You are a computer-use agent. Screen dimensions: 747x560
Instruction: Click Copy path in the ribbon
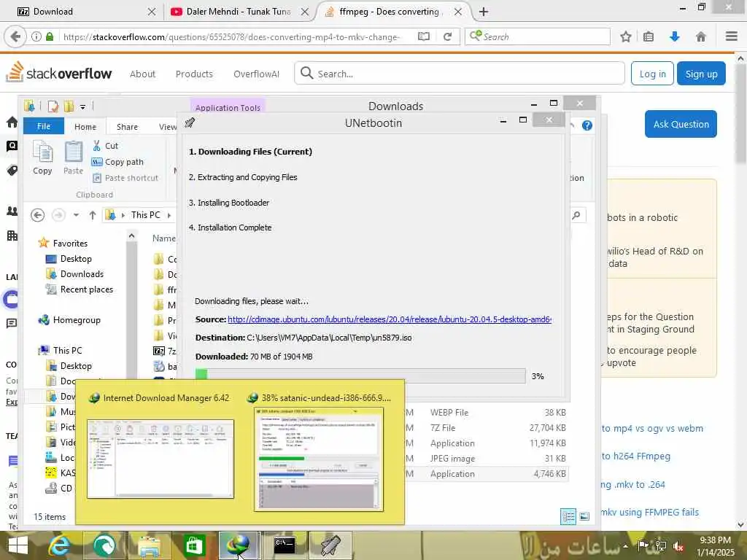coord(117,162)
